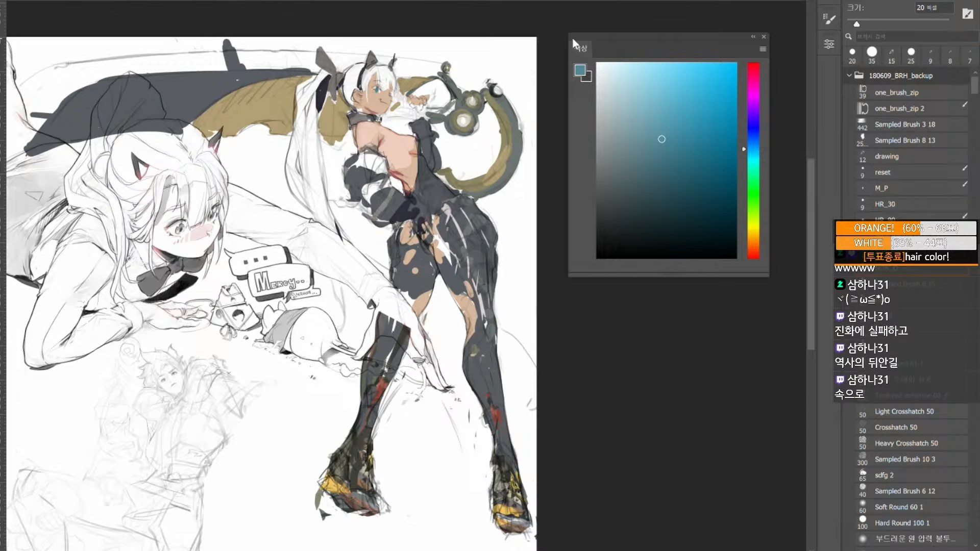
Task: Collapse the 180609_BRH_backup brush folder
Action: (849, 76)
